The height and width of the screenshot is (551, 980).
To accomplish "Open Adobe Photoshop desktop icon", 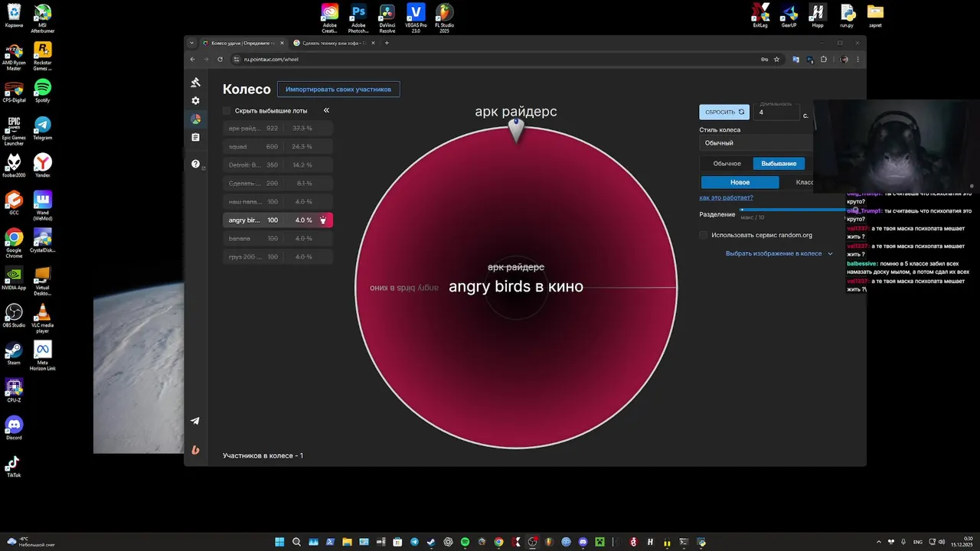I will click(358, 18).
